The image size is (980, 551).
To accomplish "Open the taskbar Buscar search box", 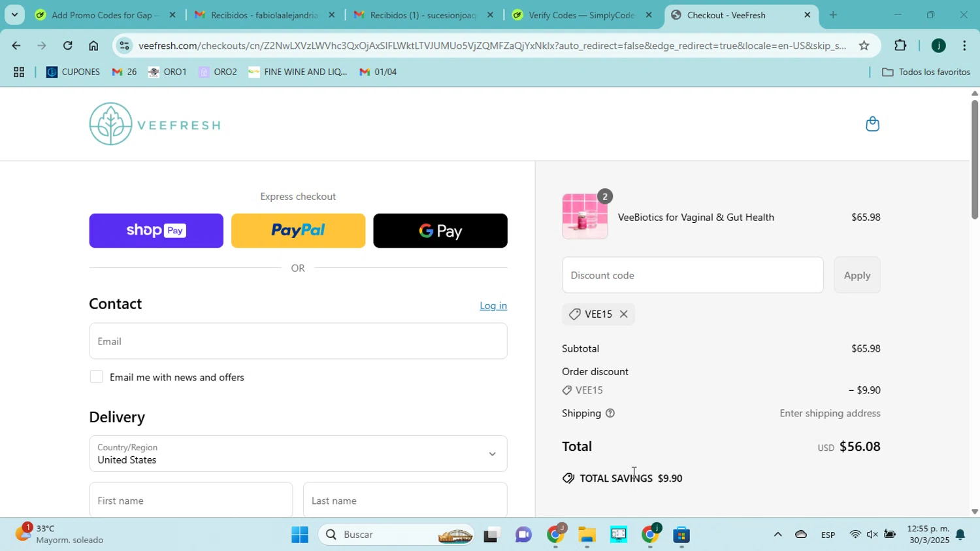I will [x=397, y=535].
